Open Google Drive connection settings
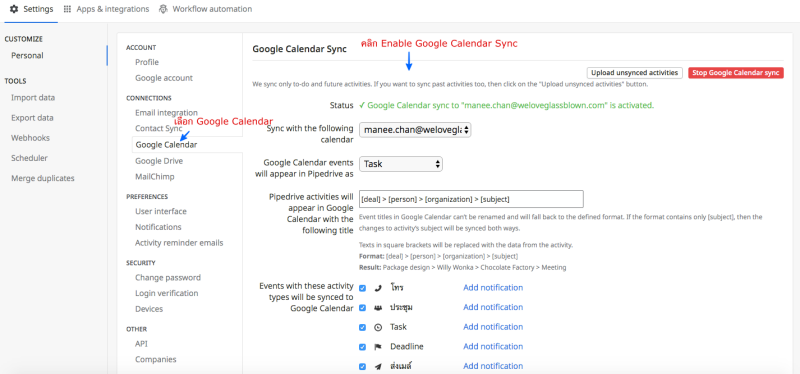This screenshot has width=800, height=374. pos(159,161)
